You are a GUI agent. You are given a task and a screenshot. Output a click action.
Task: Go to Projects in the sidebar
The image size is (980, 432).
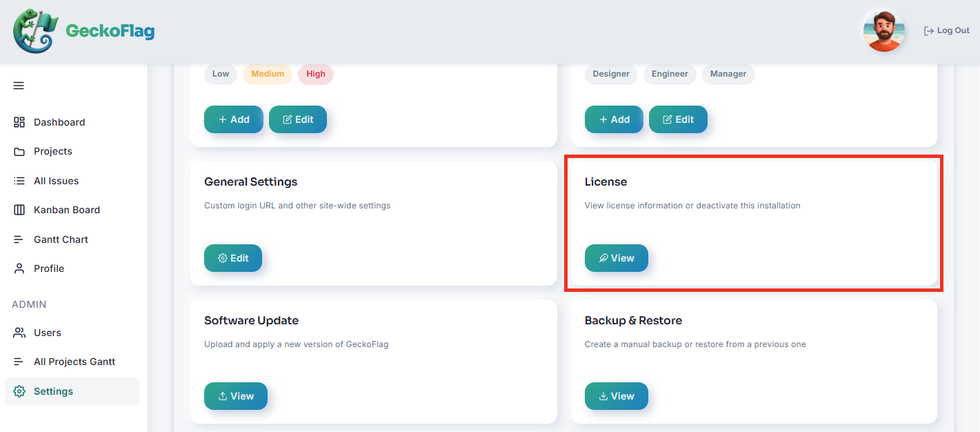(72, 151)
